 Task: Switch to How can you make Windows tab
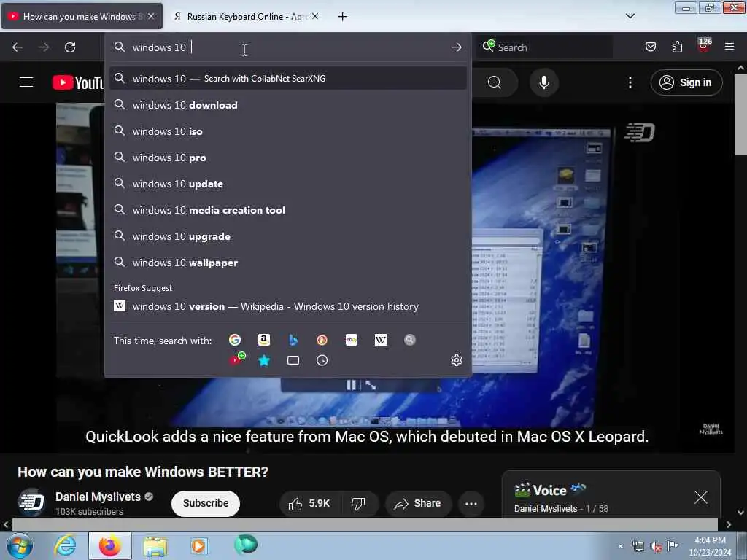82,16
